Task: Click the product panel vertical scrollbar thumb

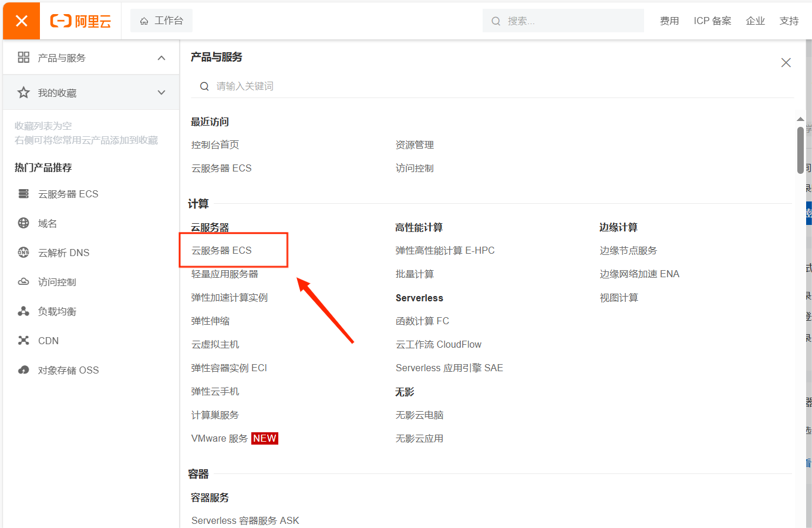Action: [800, 150]
